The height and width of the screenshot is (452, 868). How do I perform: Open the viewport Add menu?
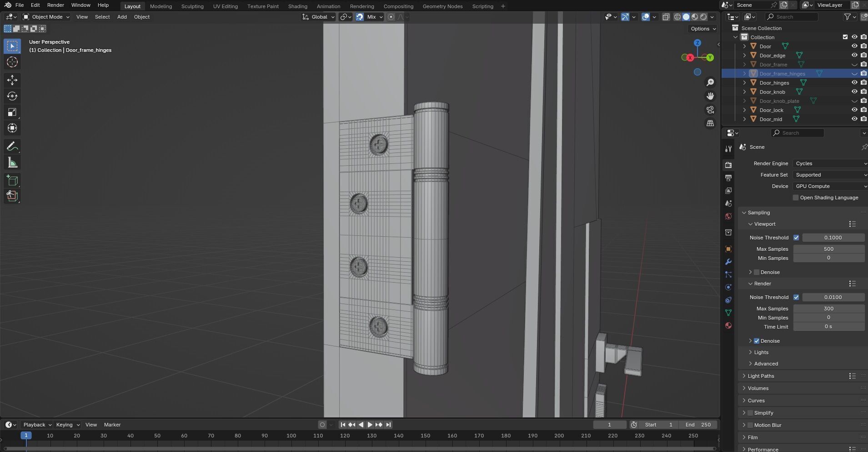coord(122,17)
